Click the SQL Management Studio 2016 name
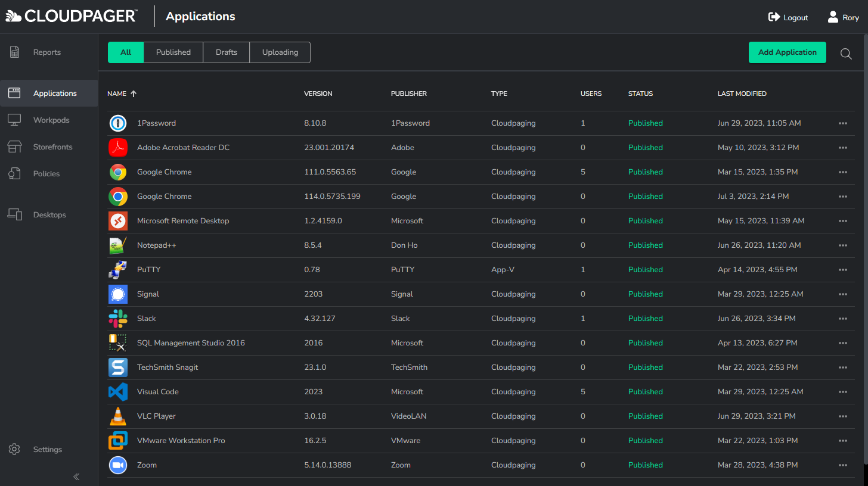This screenshot has width=868, height=486. click(x=191, y=343)
